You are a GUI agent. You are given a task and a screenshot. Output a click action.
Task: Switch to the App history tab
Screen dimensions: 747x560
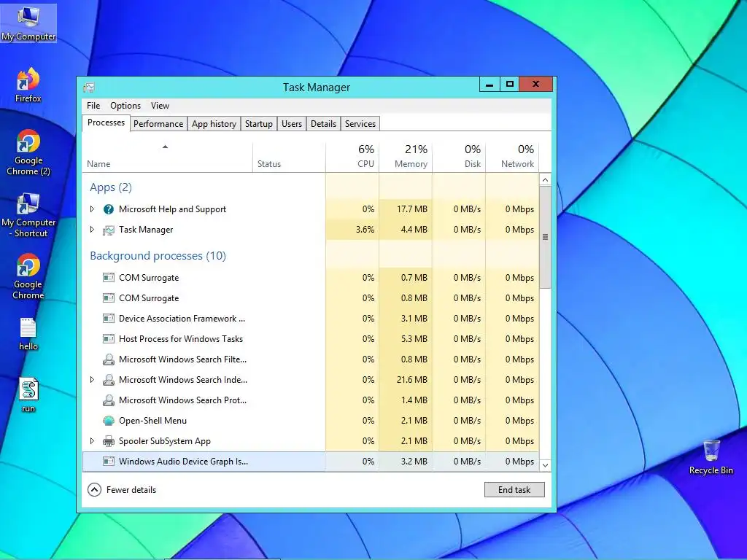tap(214, 124)
